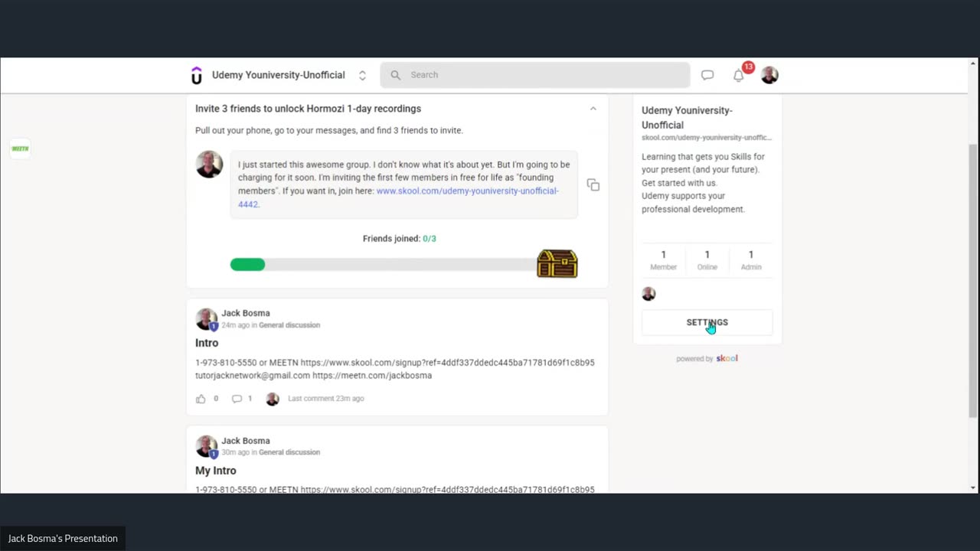The width and height of the screenshot is (980, 551).
Task: Open General discussion on My Intro post
Action: [x=289, y=452]
